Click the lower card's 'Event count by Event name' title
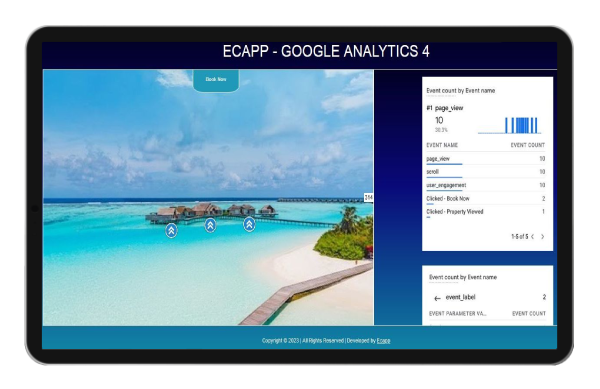Viewport: 600px width, 389px height. (x=463, y=277)
